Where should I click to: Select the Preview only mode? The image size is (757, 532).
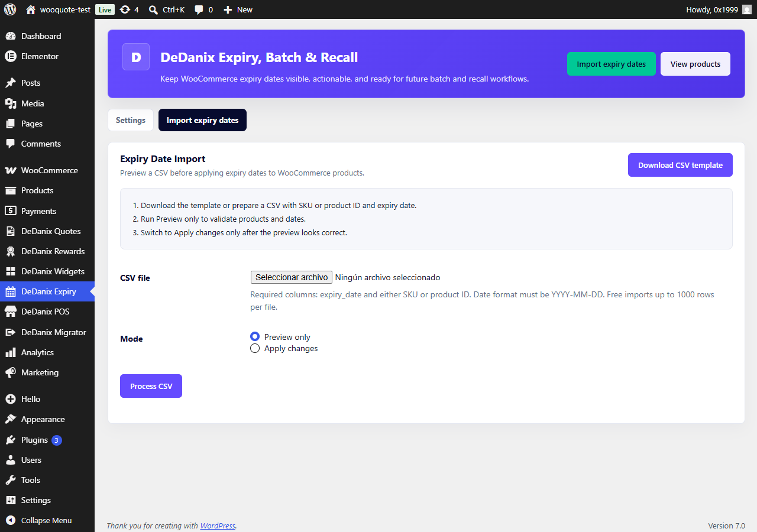click(x=255, y=337)
